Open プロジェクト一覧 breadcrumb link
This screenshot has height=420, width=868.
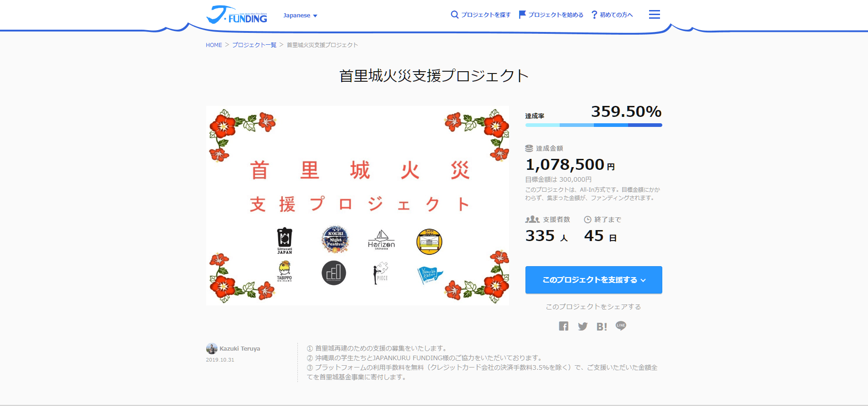pyautogui.click(x=254, y=45)
